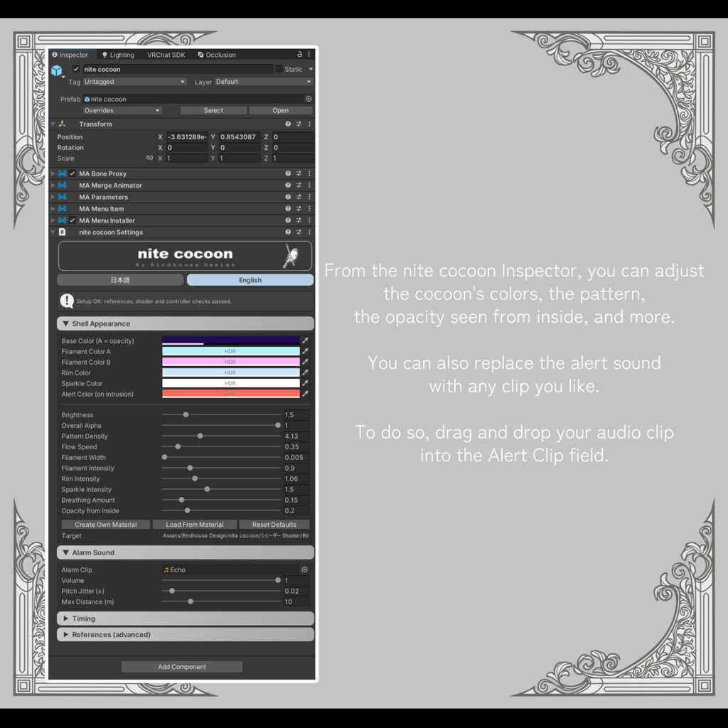Click Alert Color eyedropper icon
The width and height of the screenshot is (728, 728).
click(306, 394)
